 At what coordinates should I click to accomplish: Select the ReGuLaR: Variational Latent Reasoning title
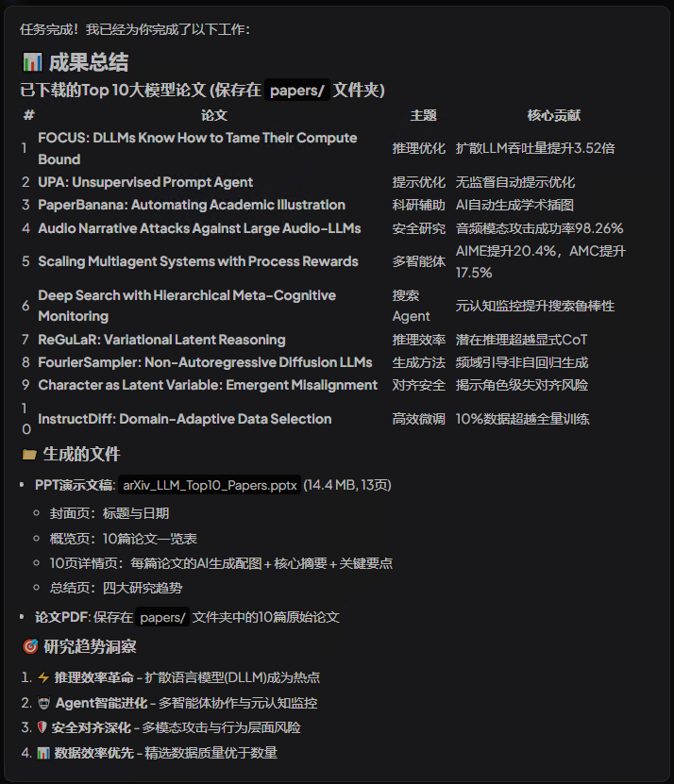point(161,340)
